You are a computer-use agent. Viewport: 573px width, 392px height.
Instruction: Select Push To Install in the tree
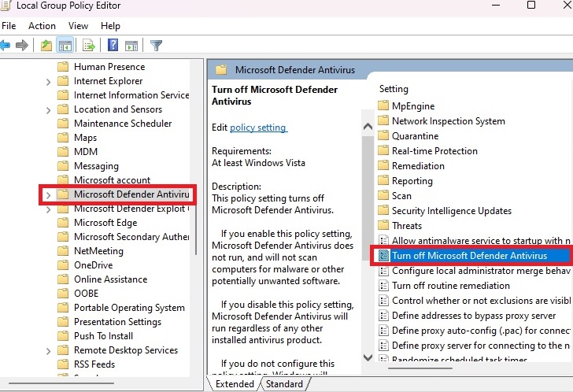103,336
